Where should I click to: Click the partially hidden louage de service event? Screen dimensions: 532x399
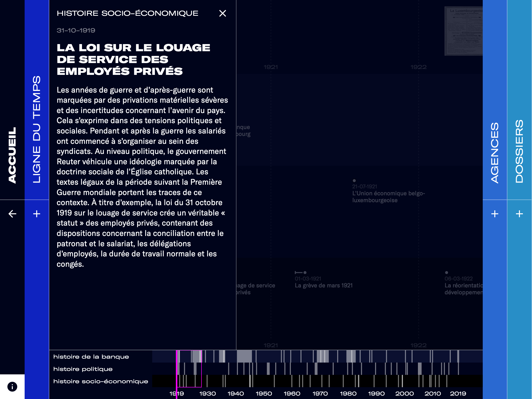click(256, 289)
